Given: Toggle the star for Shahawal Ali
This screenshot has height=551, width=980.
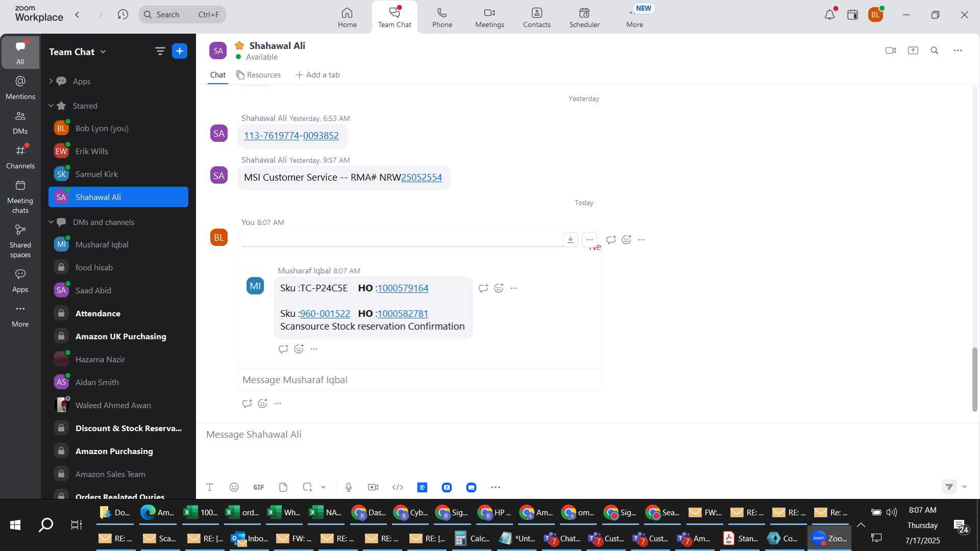Looking at the screenshot, I should (239, 45).
